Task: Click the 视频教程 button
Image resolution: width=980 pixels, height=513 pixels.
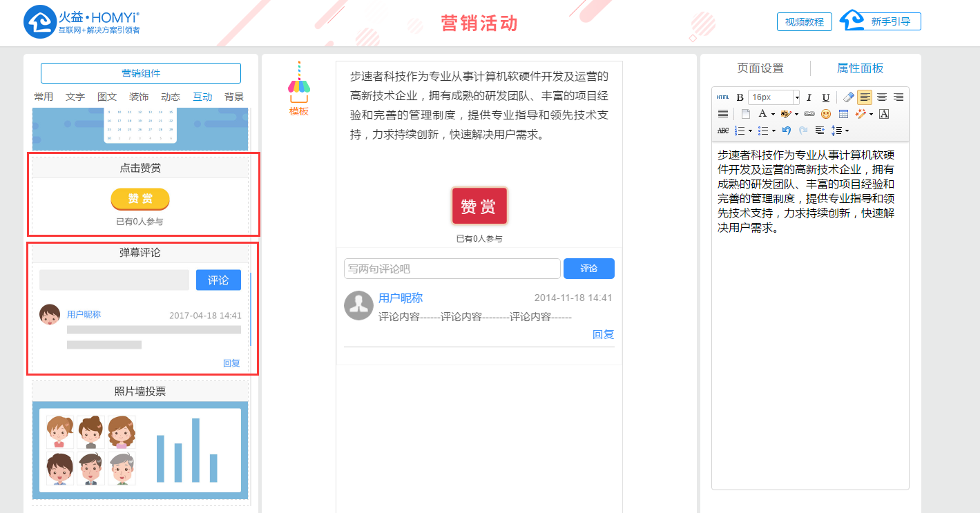Action: point(804,22)
